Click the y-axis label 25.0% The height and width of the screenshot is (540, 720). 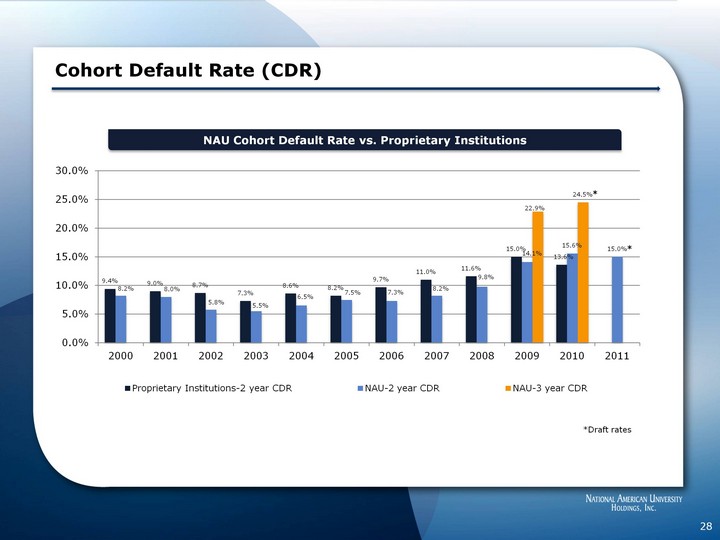(x=72, y=200)
